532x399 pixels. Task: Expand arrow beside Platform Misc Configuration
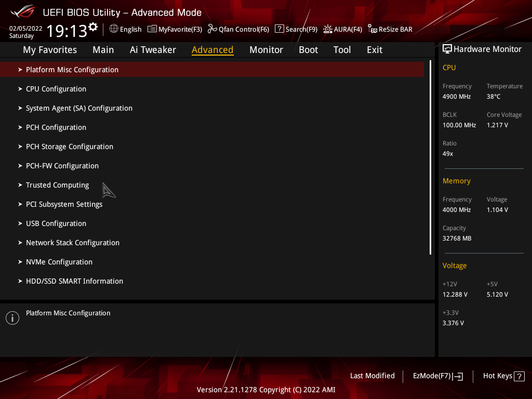20,70
